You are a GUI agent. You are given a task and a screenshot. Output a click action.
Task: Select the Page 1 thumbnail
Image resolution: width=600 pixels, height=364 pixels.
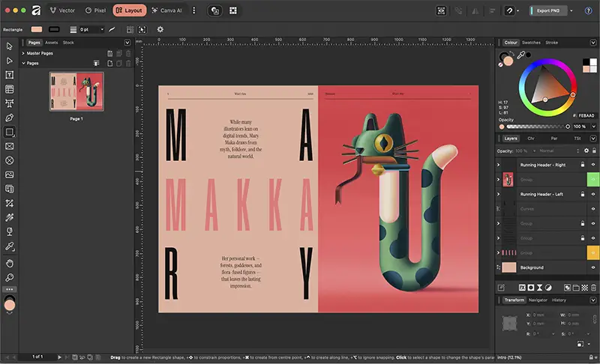[76, 91]
